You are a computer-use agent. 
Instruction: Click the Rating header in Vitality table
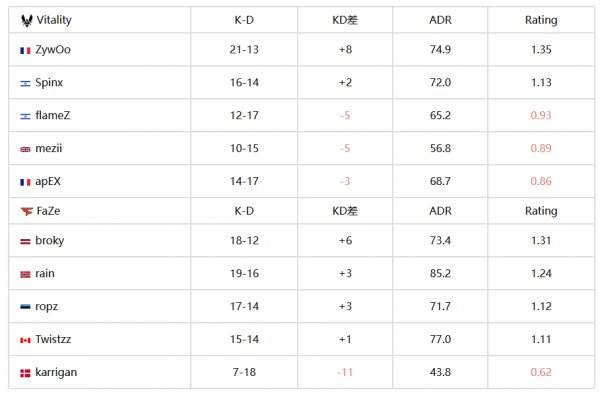click(x=541, y=20)
